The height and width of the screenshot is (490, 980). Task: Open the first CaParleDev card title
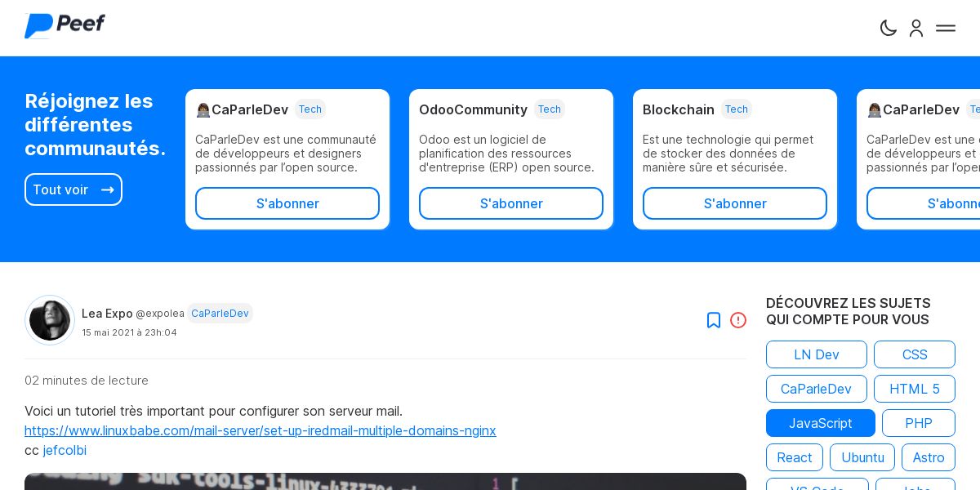242,109
